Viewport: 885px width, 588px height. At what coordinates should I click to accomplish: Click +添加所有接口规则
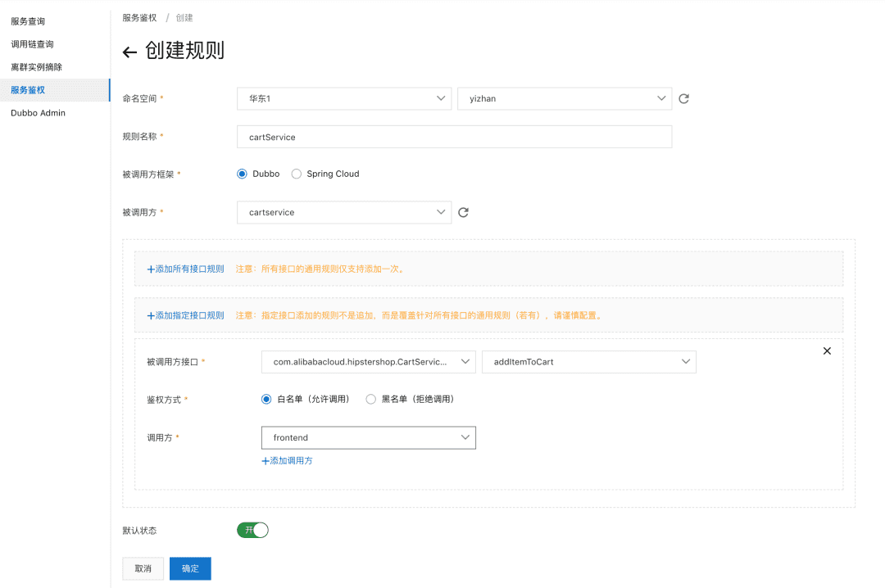point(185,269)
